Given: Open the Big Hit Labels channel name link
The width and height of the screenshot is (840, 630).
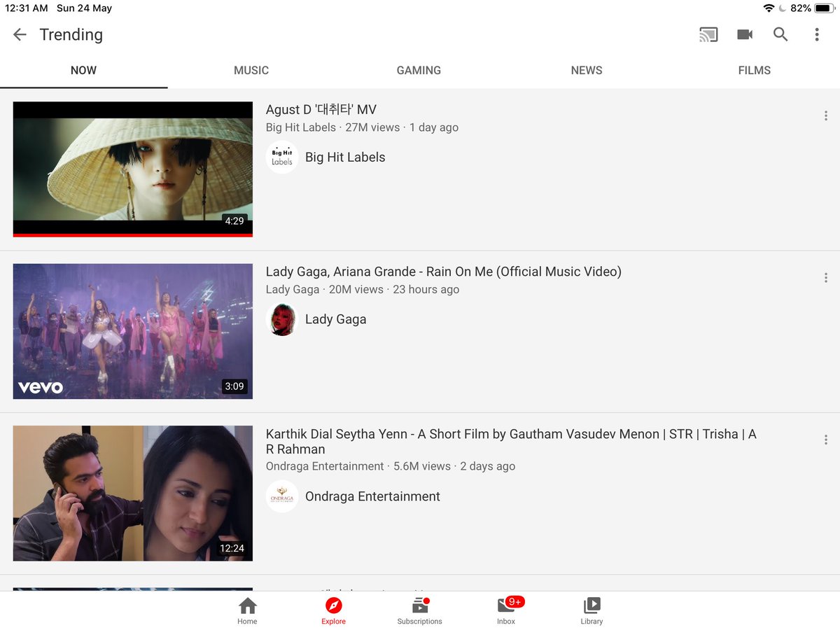Looking at the screenshot, I should 345,157.
